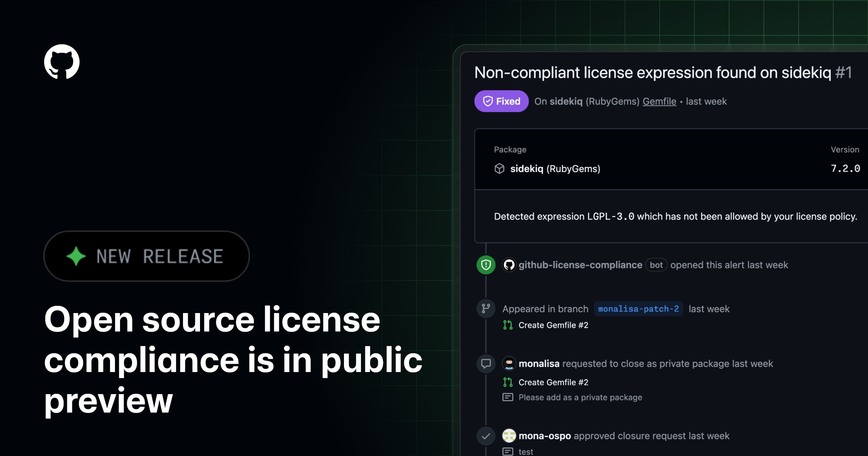The height and width of the screenshot is (456, 868).
Task: Click the green shield alert icon in timeline
Action: pyautogui.click(x=486, y=265)
